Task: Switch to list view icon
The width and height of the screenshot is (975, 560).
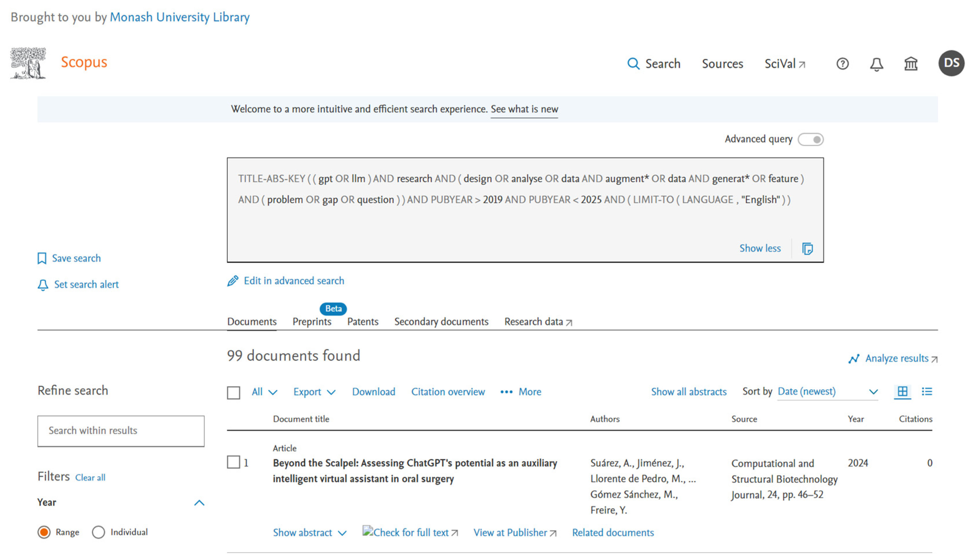Action: [x=927, y=392]
